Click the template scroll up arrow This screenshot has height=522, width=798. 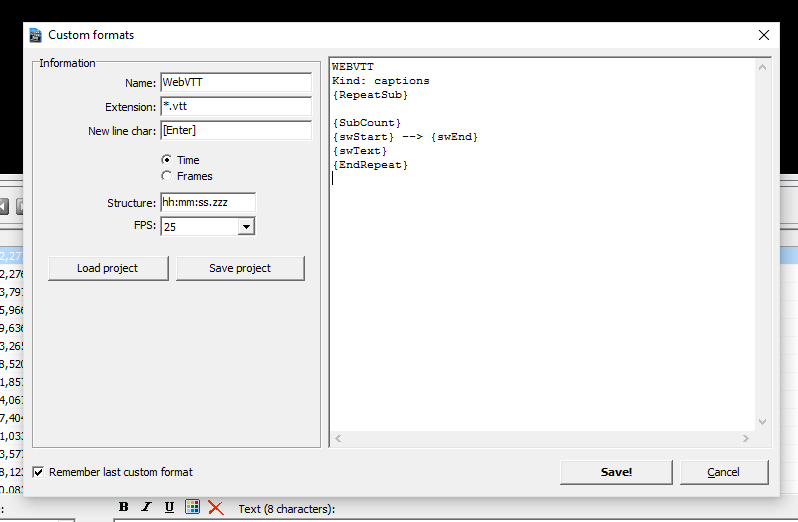click(x=762, y=67)
